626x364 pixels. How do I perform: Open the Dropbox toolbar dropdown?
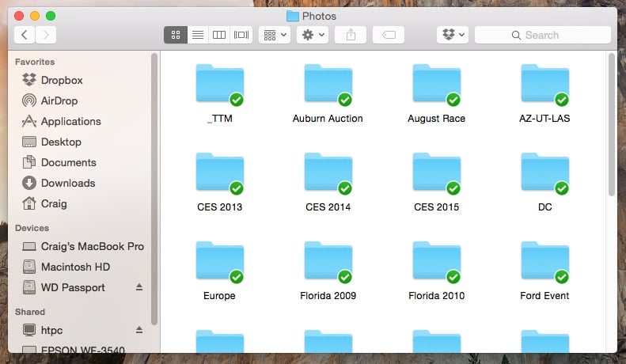tap(453, 35)
